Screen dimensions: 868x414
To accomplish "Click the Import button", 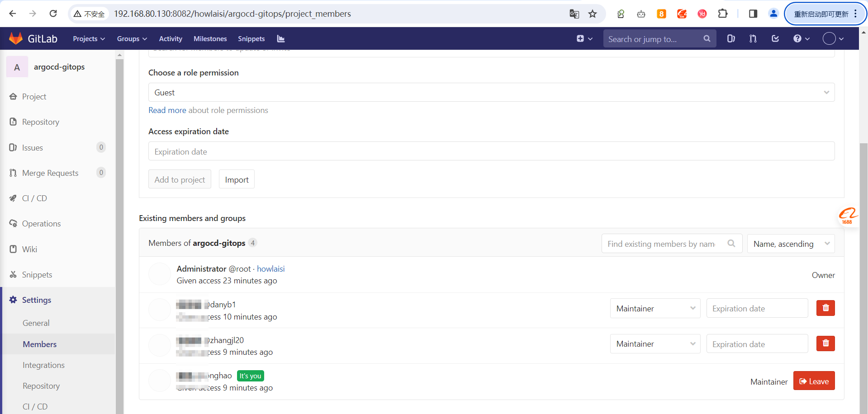I will click(237, 180).
